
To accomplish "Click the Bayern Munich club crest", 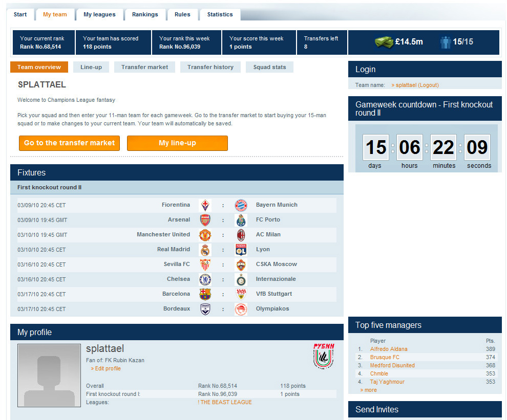I will [241, 205].
